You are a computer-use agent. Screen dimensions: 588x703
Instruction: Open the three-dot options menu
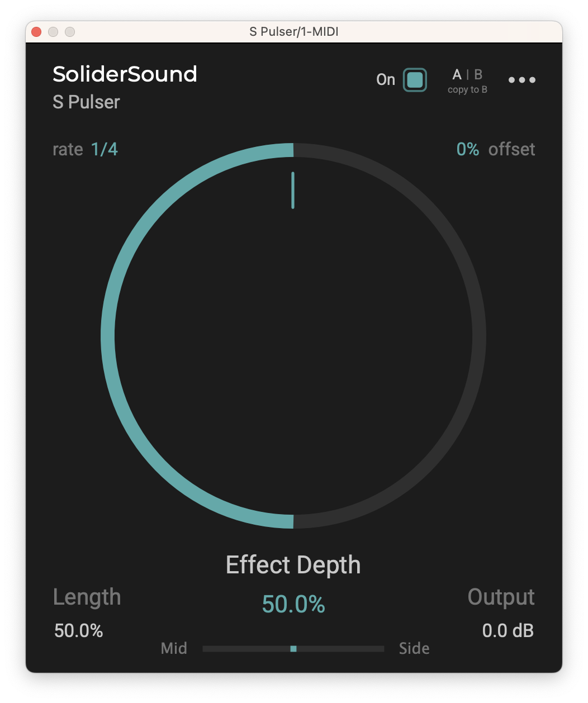[x=521, y=80]
